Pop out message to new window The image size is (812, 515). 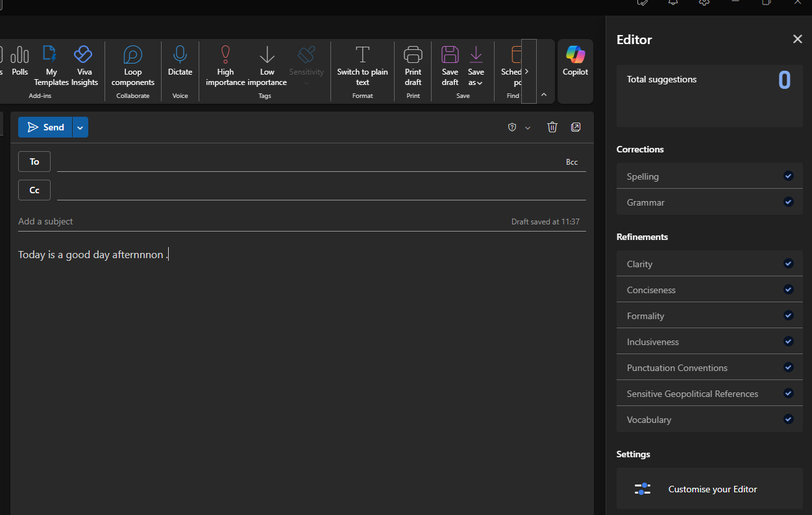[576, 127]
